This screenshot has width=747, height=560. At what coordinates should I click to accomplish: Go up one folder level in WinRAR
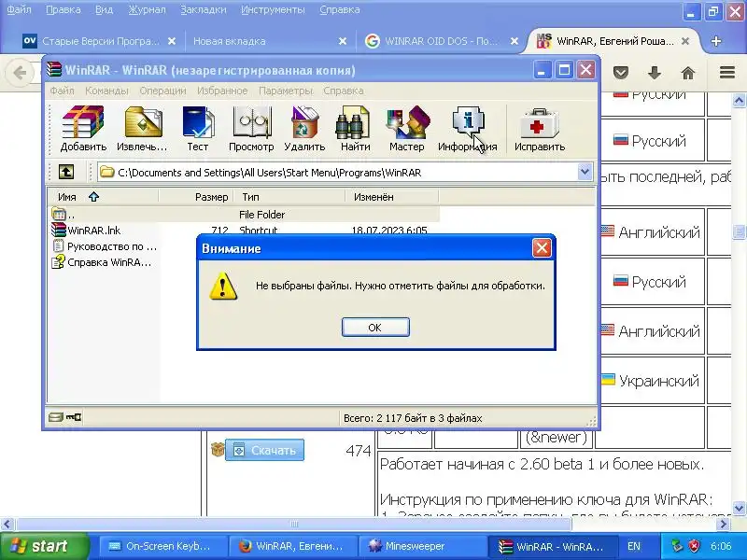click(65, 172)
